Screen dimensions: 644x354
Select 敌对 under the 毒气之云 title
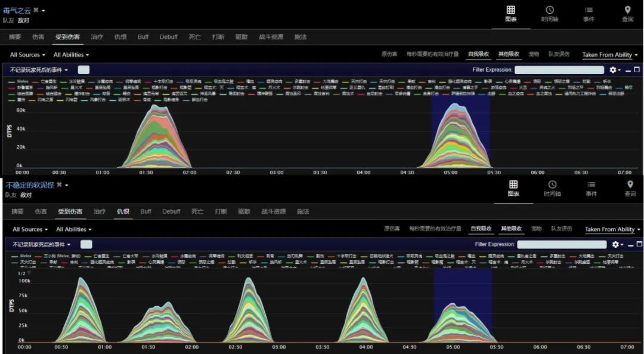(23, 20)
